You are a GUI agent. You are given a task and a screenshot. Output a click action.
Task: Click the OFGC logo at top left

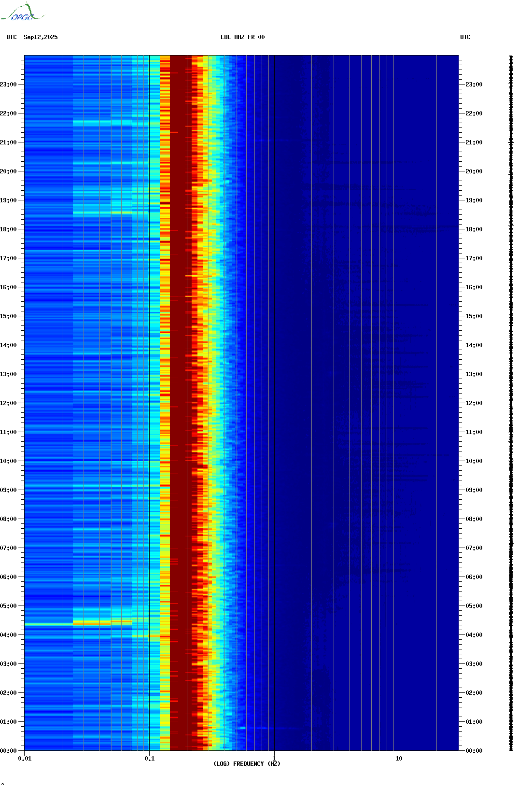point(22,12)
